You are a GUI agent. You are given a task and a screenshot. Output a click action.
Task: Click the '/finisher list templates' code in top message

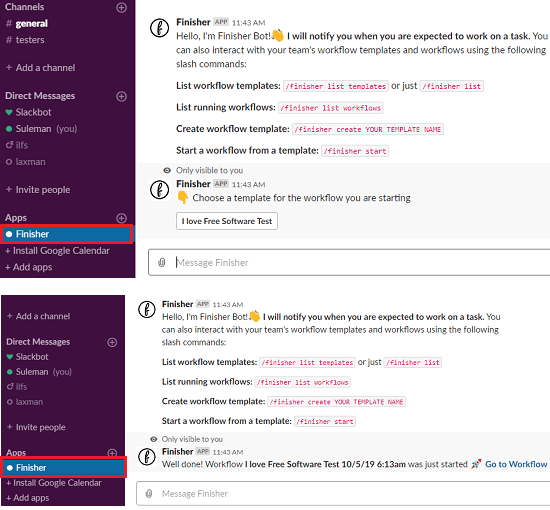coord(336,86)
